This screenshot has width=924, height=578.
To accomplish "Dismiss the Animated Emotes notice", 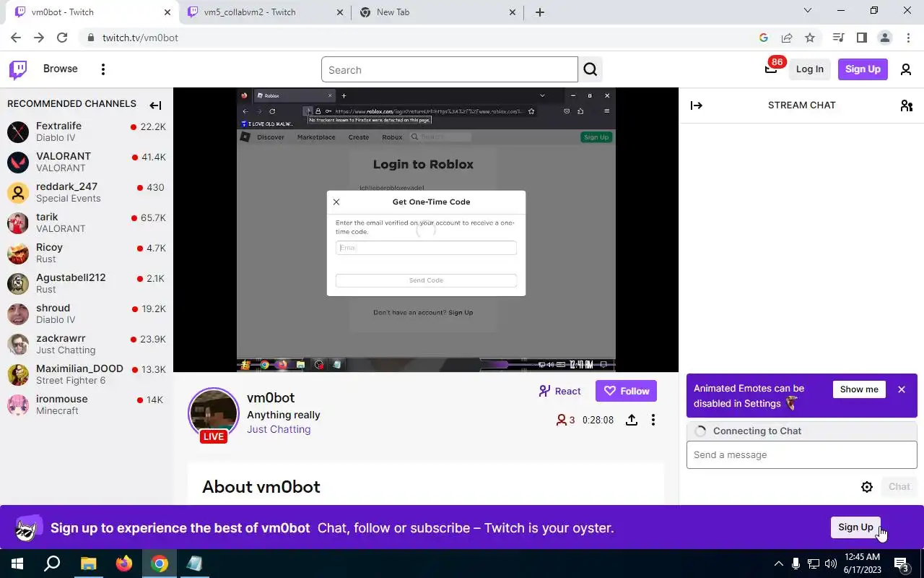I will tap(902, 389).
